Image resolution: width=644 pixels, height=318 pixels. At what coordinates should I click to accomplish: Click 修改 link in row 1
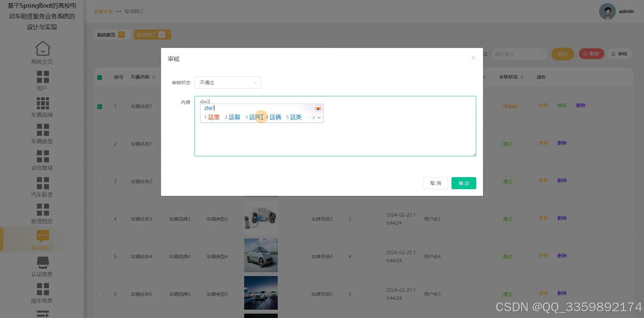pos(562,105)
